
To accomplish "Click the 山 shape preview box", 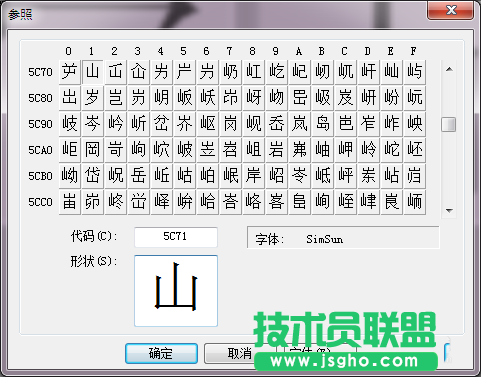I will pos(176,291).
